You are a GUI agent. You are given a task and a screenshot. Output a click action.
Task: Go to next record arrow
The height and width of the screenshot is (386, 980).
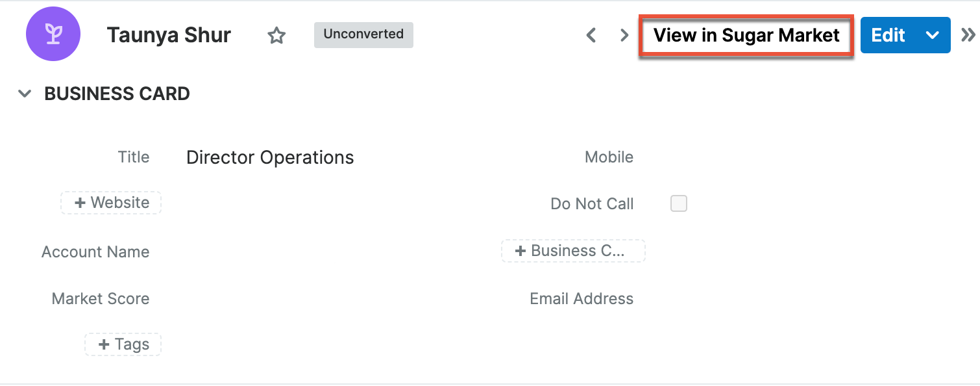coord(624,35)
